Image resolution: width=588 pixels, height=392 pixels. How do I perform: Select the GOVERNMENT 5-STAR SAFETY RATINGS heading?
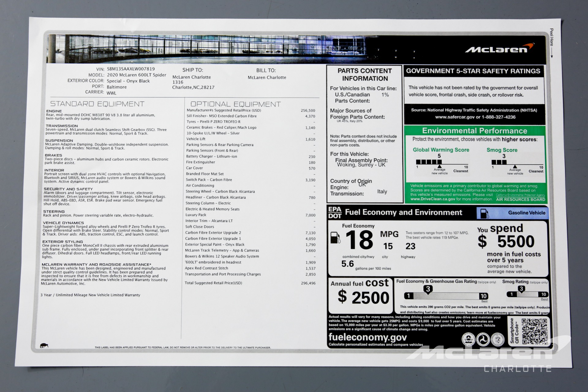click(473, 71)
